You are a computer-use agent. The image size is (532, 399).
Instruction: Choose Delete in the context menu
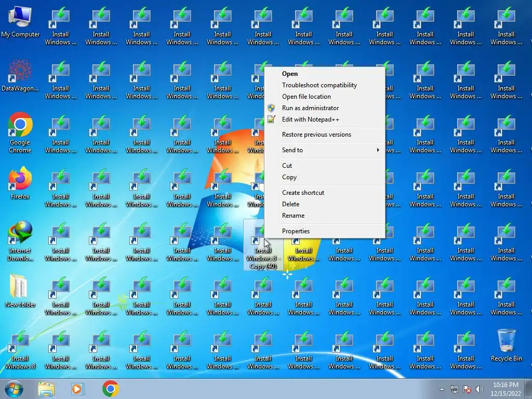325,204
